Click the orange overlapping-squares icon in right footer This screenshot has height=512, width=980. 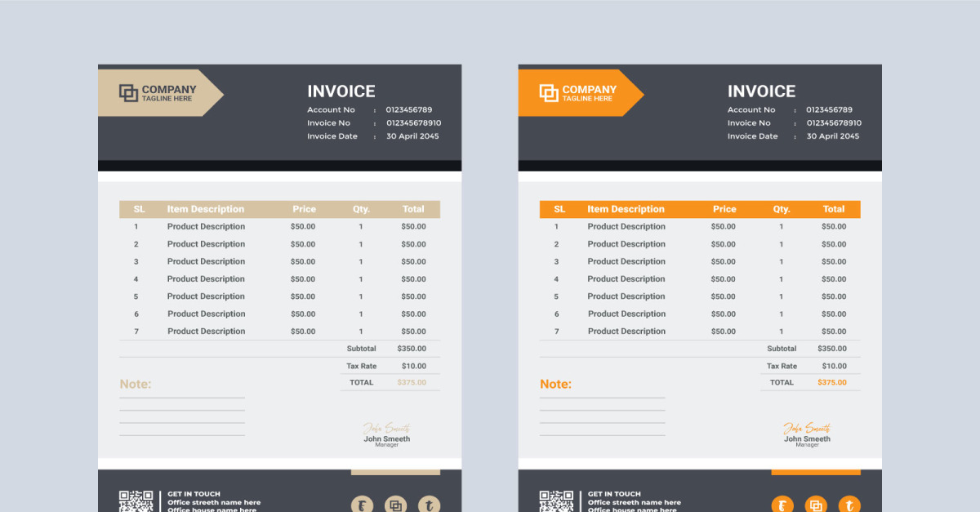(x=815, y=504)
